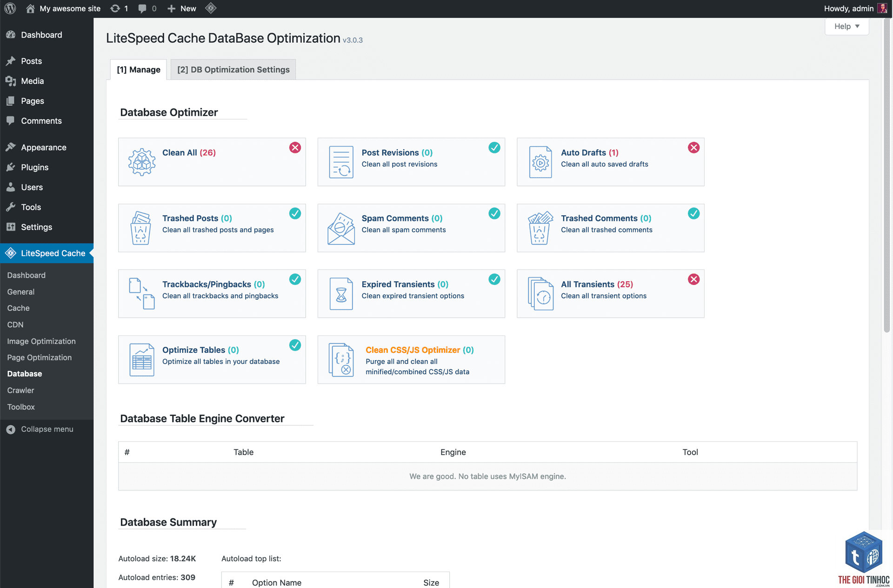
Task: Click the green check on Trashed Comments
Action: [x=693, y=213]
